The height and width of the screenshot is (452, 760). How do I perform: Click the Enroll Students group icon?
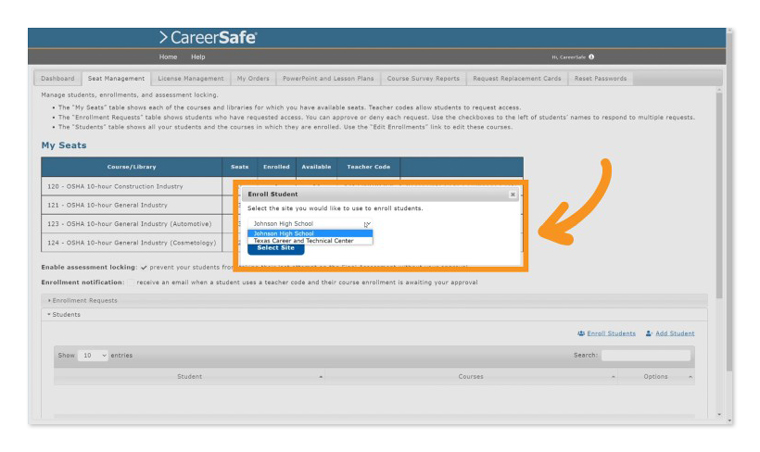pos(581,333)
